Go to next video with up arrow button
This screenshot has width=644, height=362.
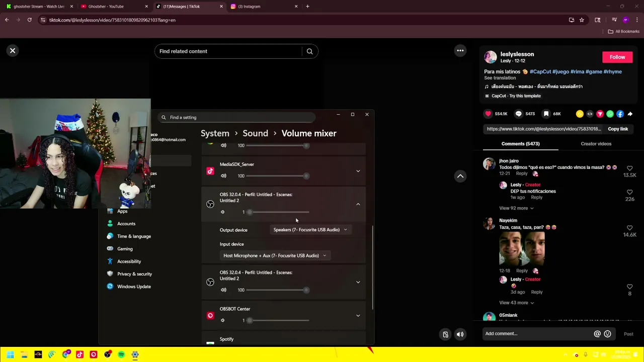460,176
